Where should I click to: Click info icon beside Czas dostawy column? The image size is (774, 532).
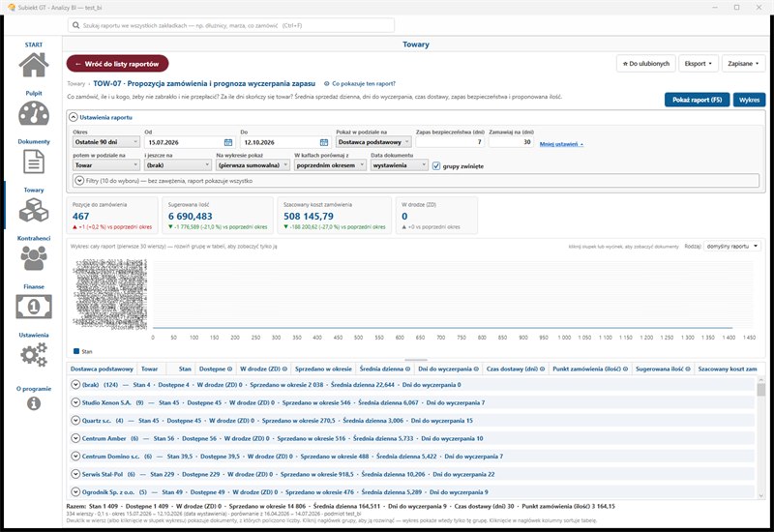point(542,369)
